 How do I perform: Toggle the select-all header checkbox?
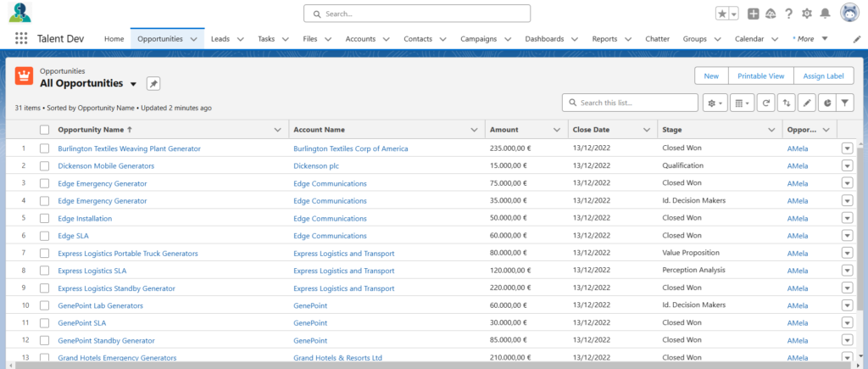[x=44, y=130]
